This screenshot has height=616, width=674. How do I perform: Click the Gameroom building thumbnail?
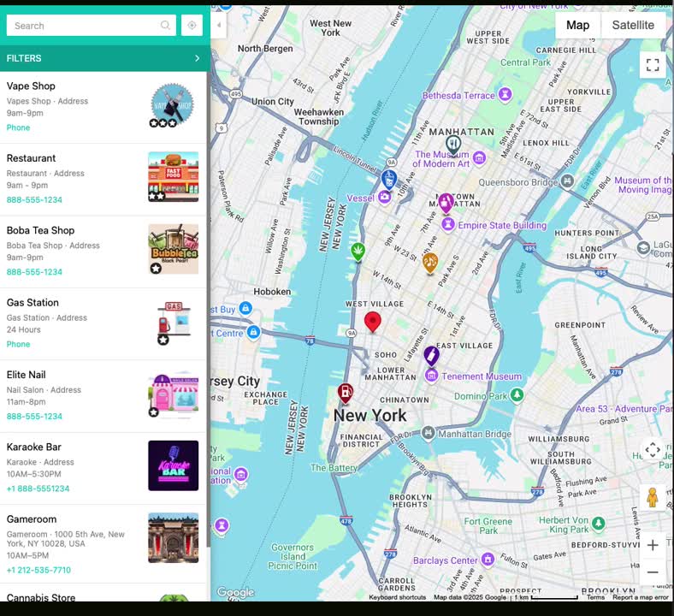point(174,538)
